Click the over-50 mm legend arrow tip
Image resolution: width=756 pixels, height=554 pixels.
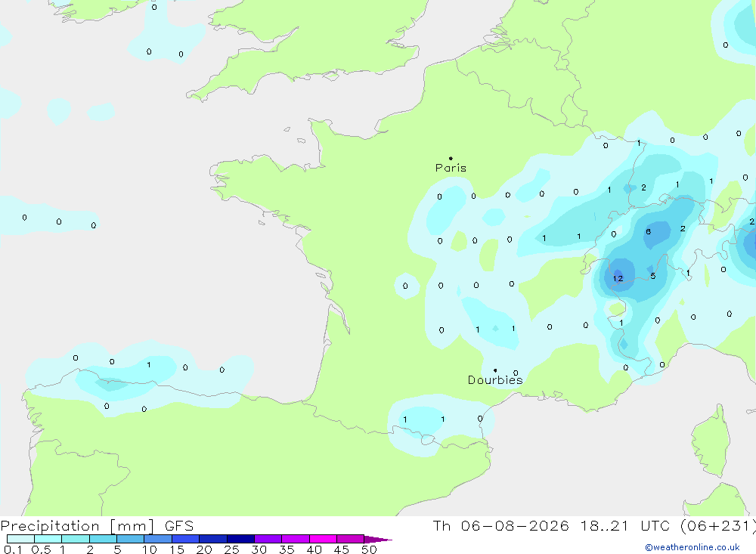(379, 540)
